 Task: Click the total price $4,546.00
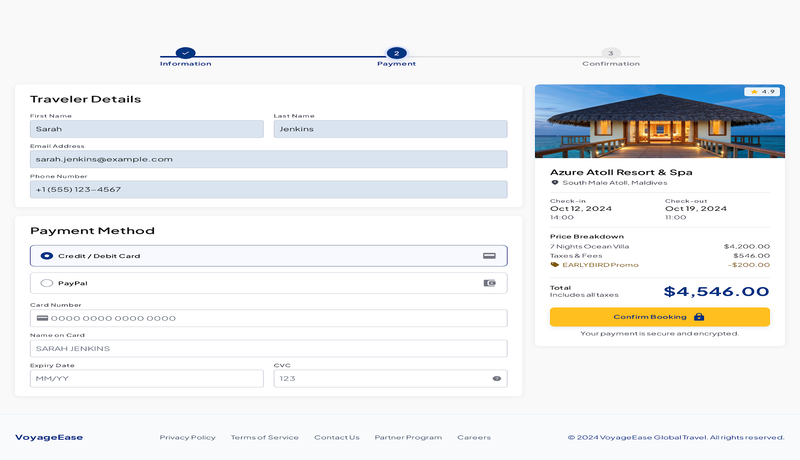(716, 291)
